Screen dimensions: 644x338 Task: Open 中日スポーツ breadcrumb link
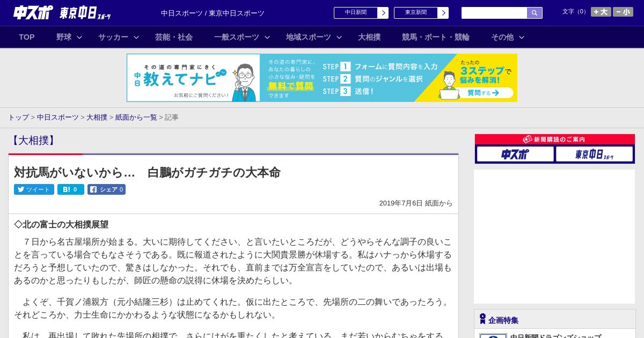pos(57,117)
